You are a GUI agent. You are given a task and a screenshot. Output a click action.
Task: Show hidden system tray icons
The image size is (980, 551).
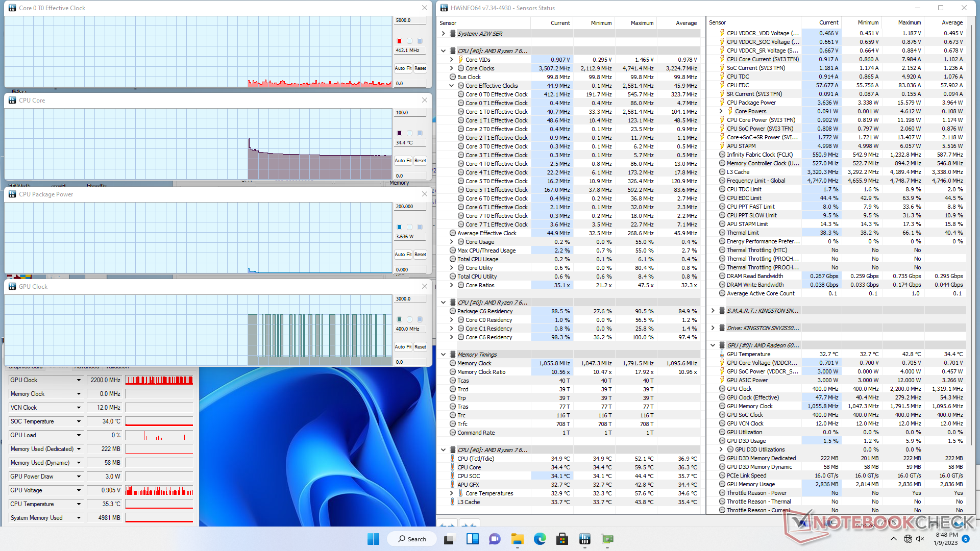point(893,539)
